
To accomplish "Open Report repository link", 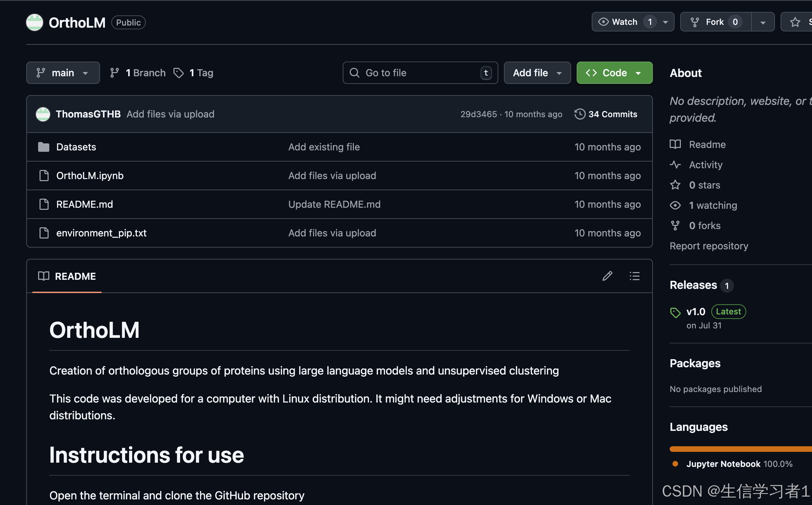I will [x=709, y=246].
